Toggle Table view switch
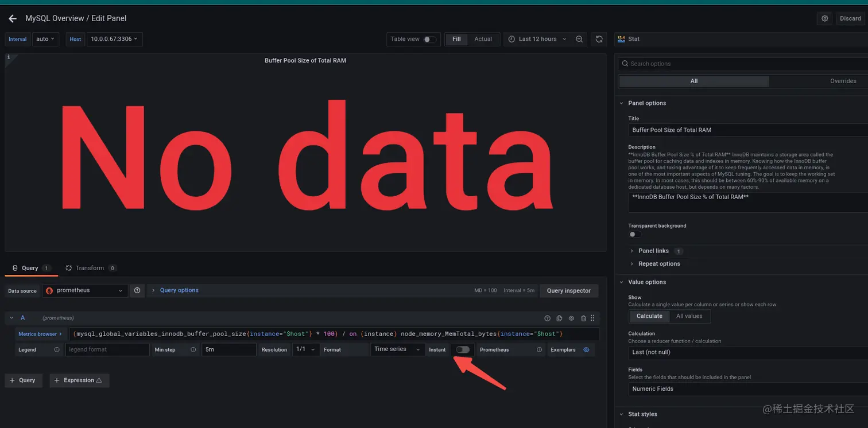 (429, 40)
